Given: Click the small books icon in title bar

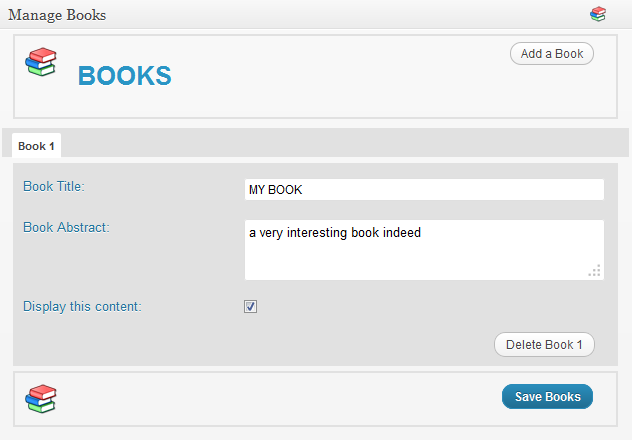Looking at the screenshot, I should pyautogui.click(x=598, y=14).
